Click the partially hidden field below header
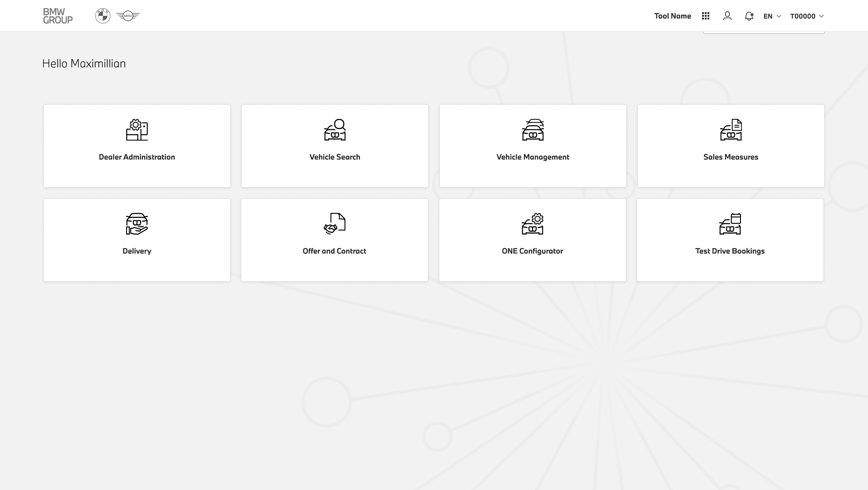Image resolution: width=868 pixels, height=490 pixels. 764,33
